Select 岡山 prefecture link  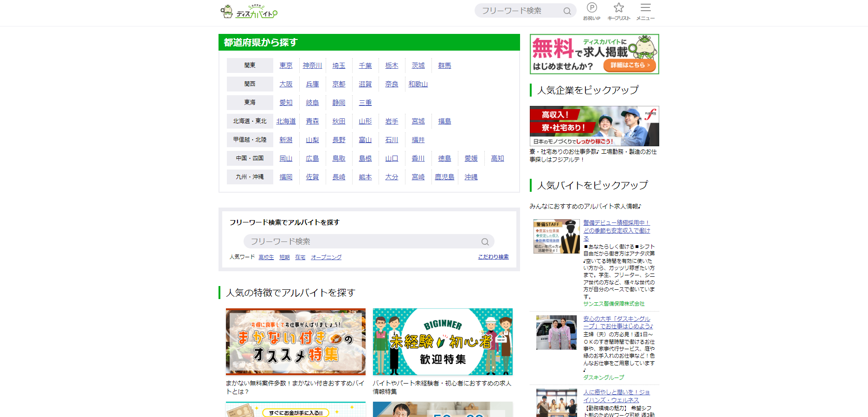coord(286,158)
